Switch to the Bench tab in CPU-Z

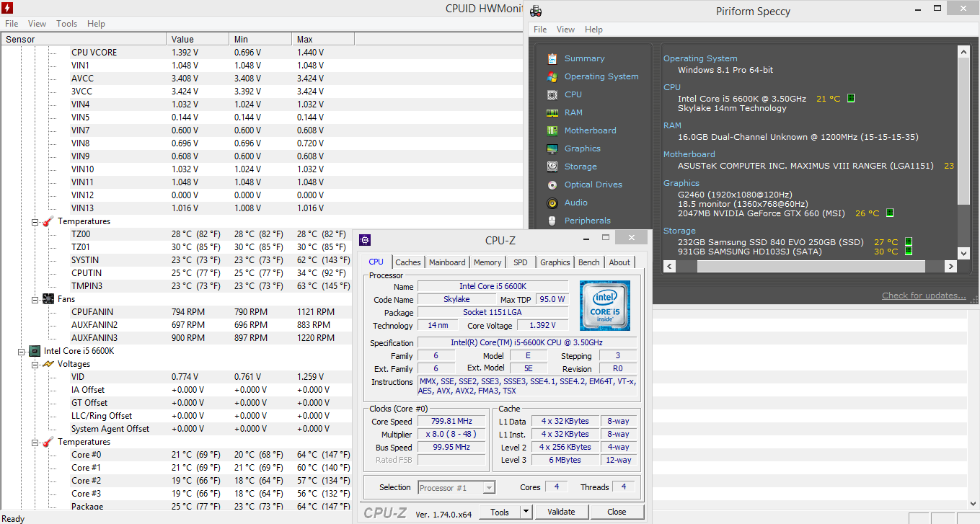tap(589, 262)
